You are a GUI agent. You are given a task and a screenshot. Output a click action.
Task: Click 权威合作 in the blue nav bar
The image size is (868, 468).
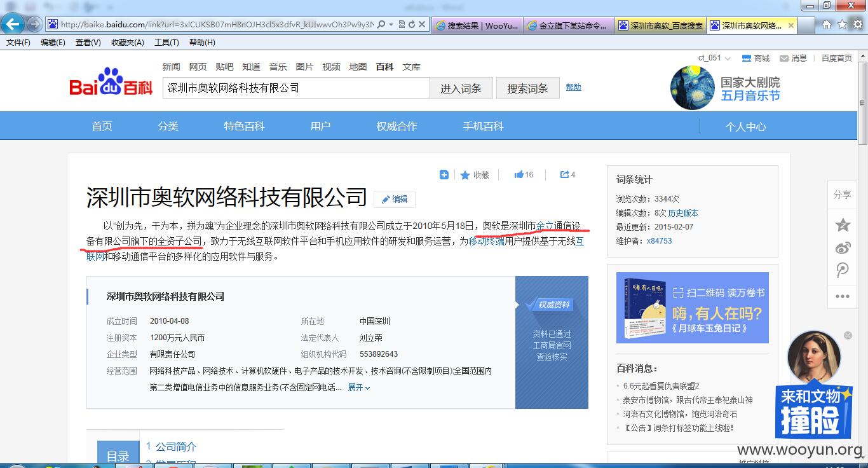(x=397, y=126)
